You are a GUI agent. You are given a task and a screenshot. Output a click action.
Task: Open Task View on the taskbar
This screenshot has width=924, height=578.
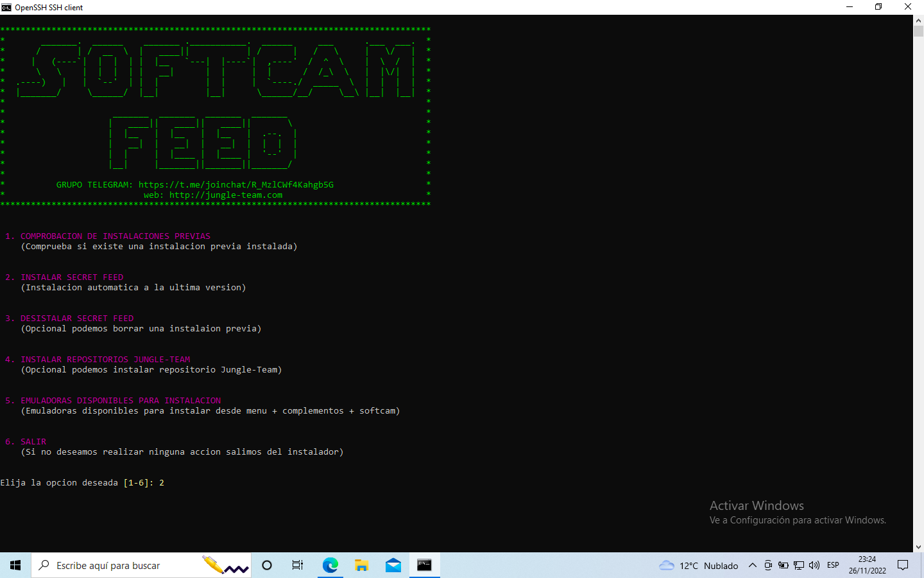click(x=298, y=565)
